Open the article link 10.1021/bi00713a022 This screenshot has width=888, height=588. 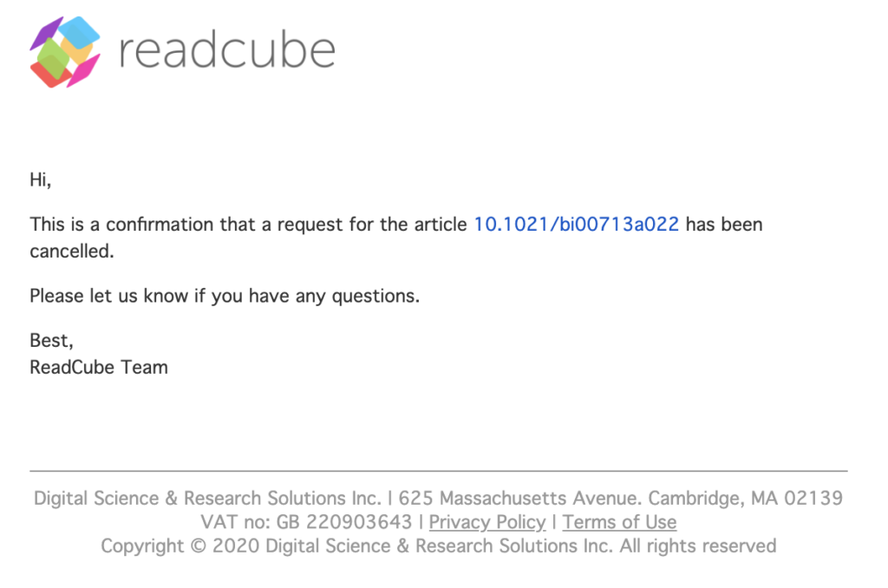click(x=576, y=225)
